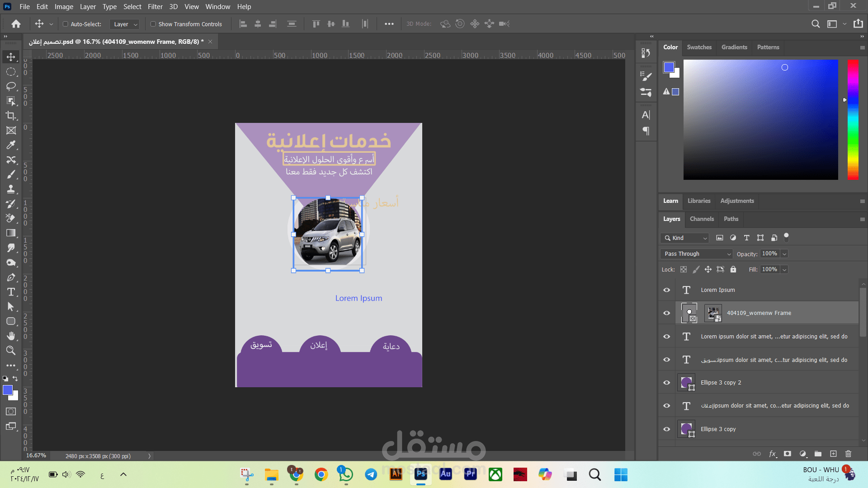Enable the Auto-Select checkbox
868x488 pixels.
click(x=66, y=24)
